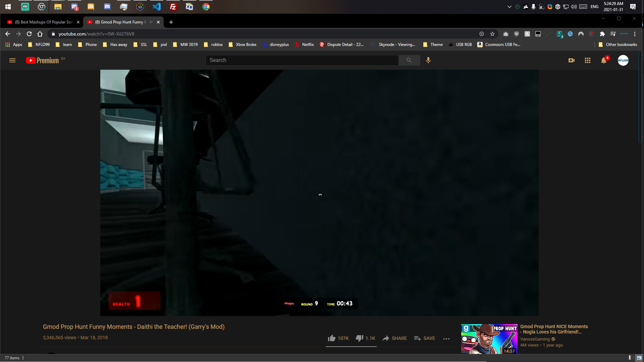Open the YouTube apps grid icon
The image size is (644, 362).
(588, 60)
